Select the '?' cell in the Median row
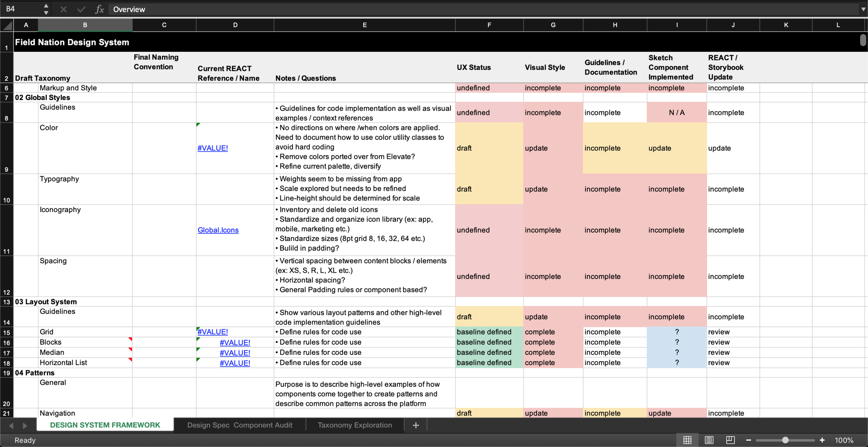This screenshot has width=868, height=447. (677, 352)
